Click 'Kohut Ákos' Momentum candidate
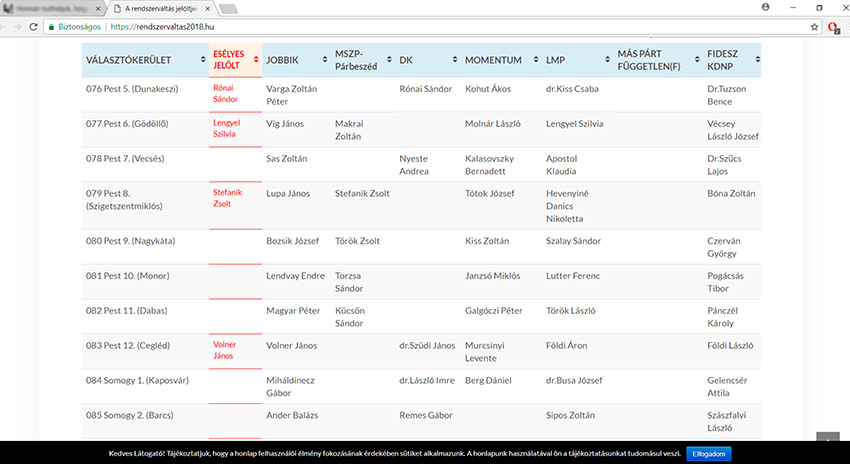Image resolution: width=850 pixels, height=464 pixels. 488,88
